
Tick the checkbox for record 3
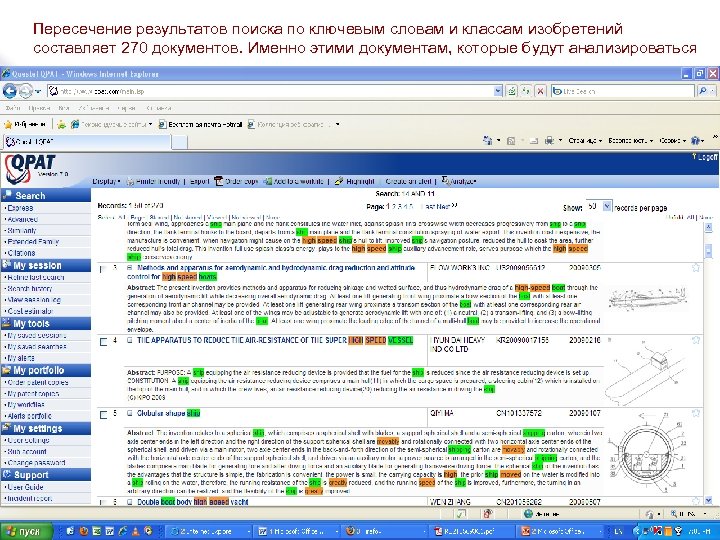coord(103,269)
